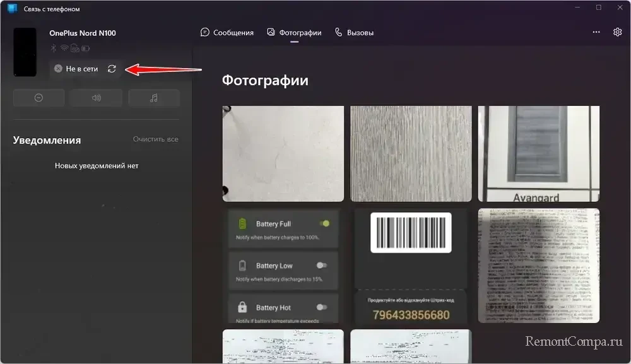The height and width of the screenshot is (364, 631).
Task: Open the three-dot more options menu
Action: point(596,32)
